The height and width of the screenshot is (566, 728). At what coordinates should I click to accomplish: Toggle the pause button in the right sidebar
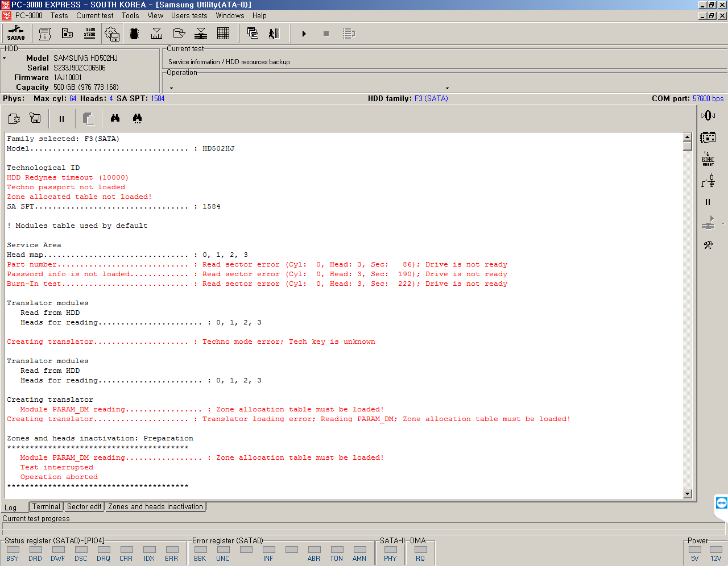tap(708, 202)
